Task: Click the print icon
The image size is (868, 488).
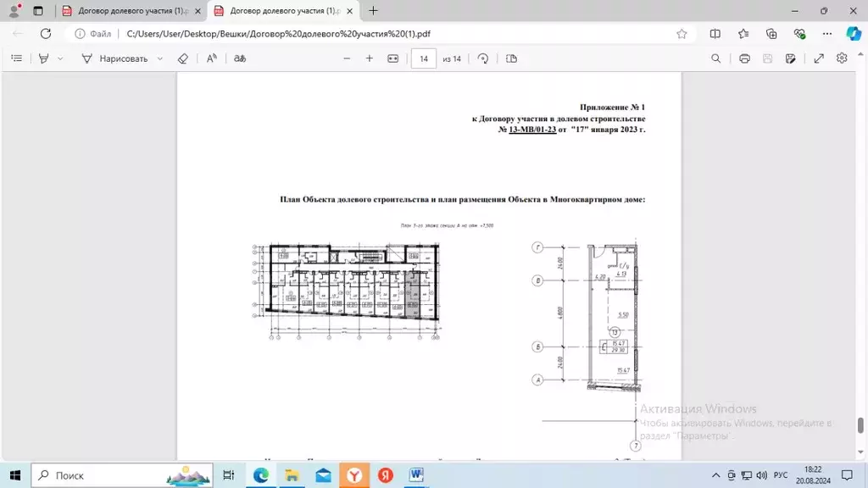Action: [x=744, y=58]
